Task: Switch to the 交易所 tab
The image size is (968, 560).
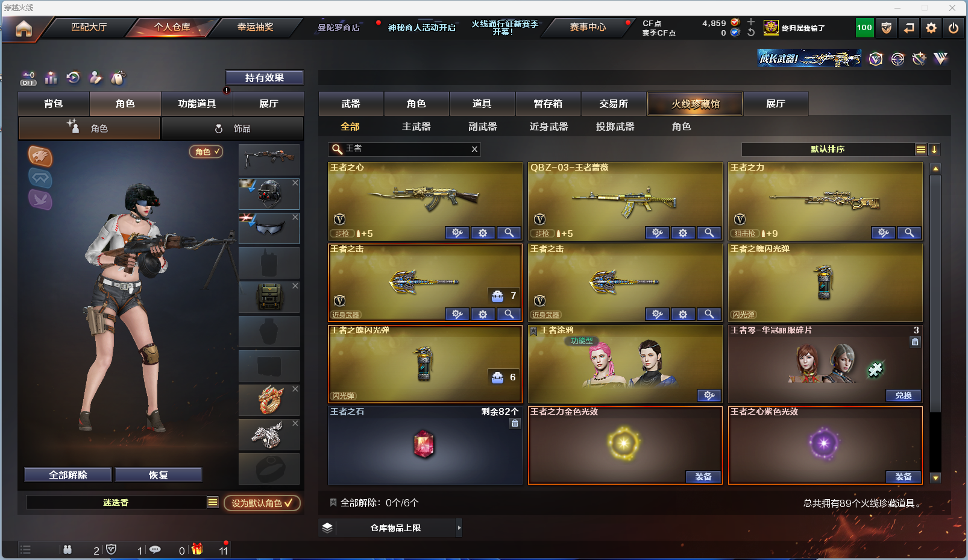Action: [x=614, y=104]
